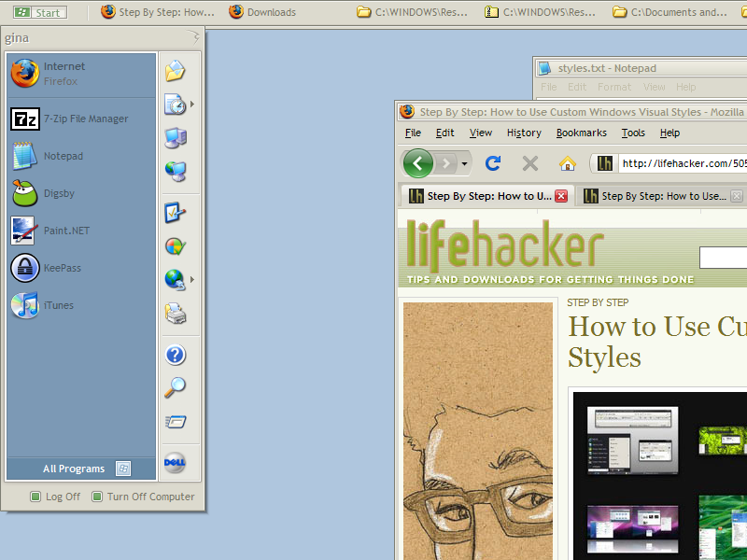Open Firefox Bookmarks menu
The image size is (747, 560).
[581, 133]
